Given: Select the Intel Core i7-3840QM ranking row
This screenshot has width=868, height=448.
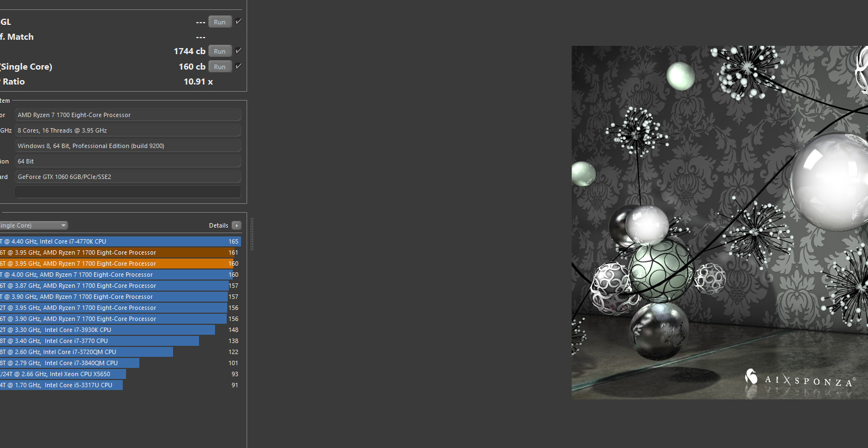Looking at the screenshot, I should (x=121, y=363).
